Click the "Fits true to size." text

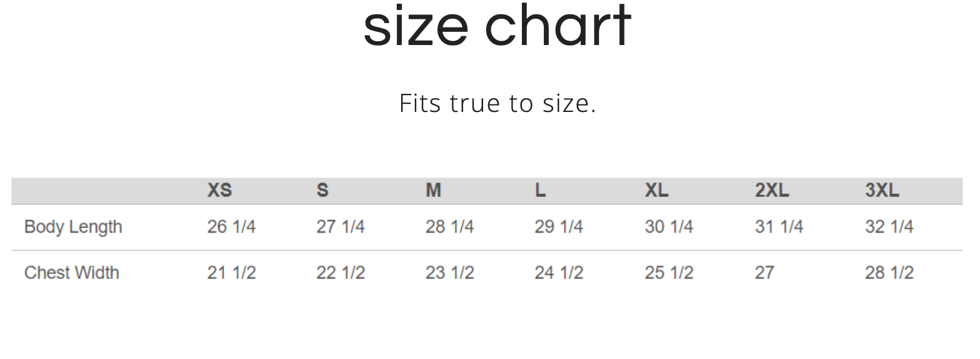[498, 103]
